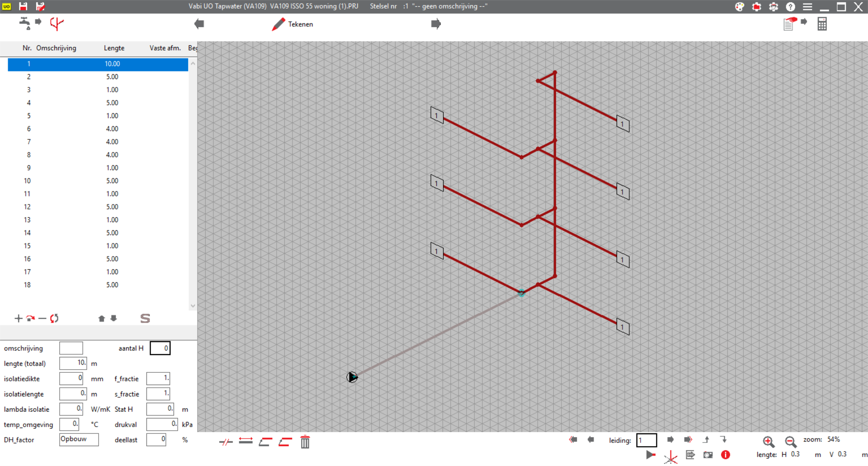Click the red pipe network branch icon
The width and height of the screenshot is (868, 466).
[57, 24]
